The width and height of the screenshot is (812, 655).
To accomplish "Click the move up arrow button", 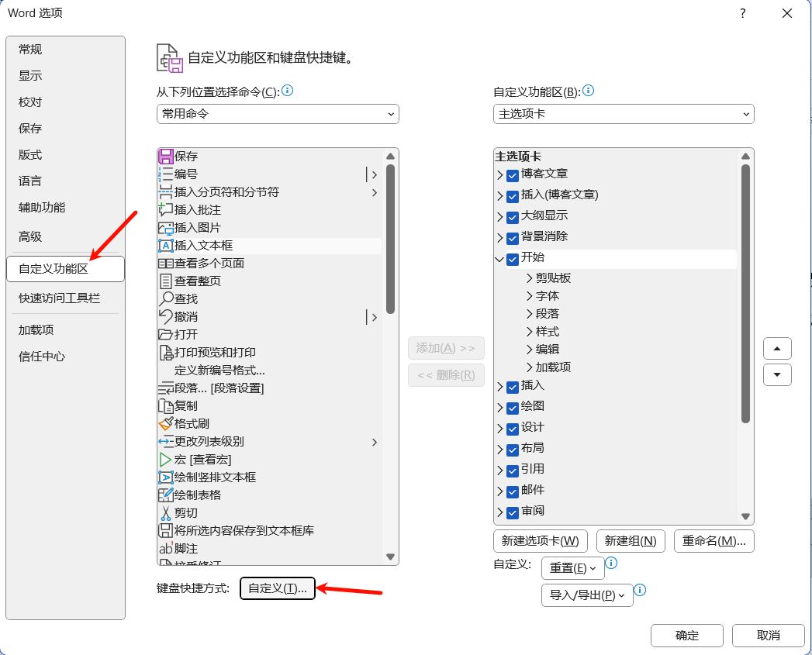I will click(777, 349).
